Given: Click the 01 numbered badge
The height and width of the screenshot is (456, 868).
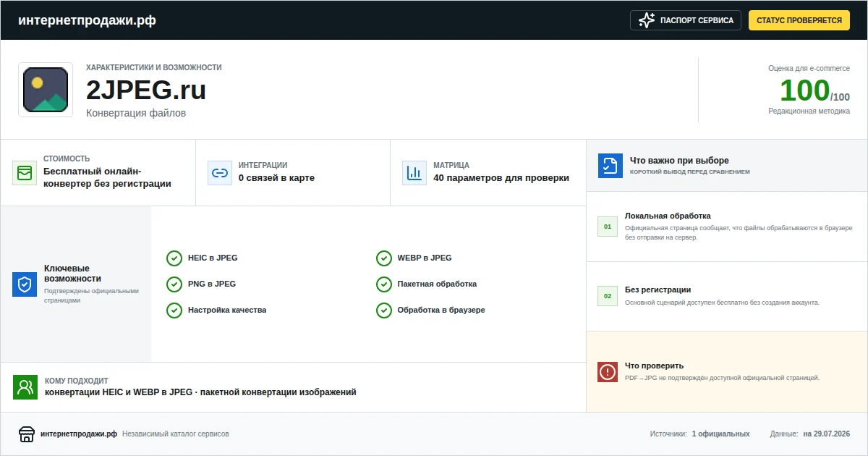Looking at the screenshot, I should click(x=608, y=227).
